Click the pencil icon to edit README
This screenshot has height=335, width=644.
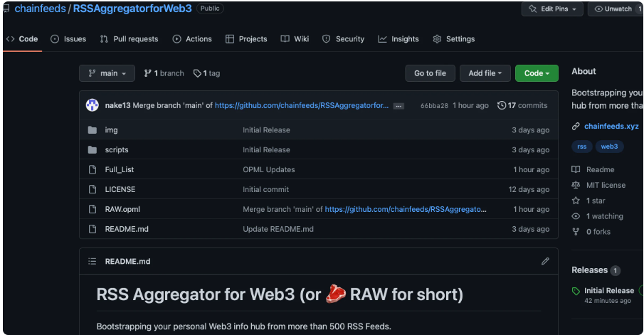click(x=545, y=261)
